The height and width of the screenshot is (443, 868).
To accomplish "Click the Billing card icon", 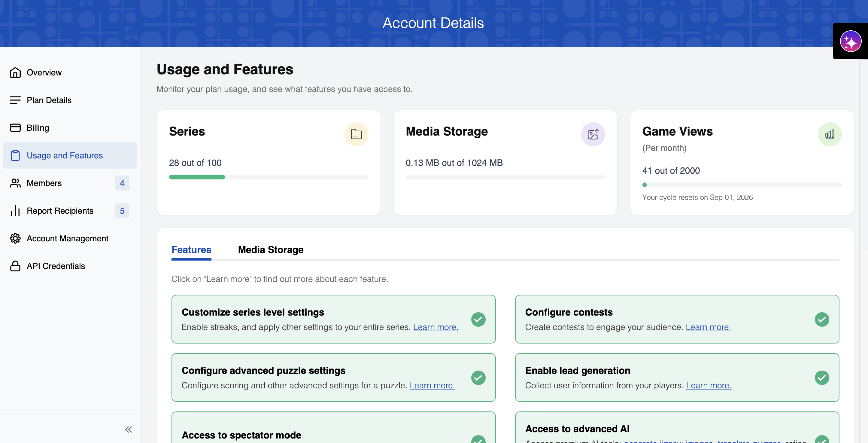I will pyautogui.click(x=15, y=128).
